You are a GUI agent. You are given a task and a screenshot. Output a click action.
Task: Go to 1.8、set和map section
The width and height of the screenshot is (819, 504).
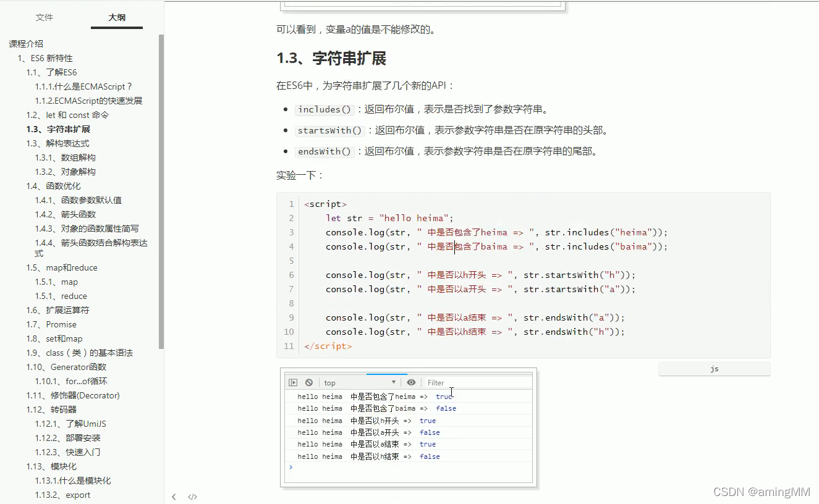click(54, 338)
